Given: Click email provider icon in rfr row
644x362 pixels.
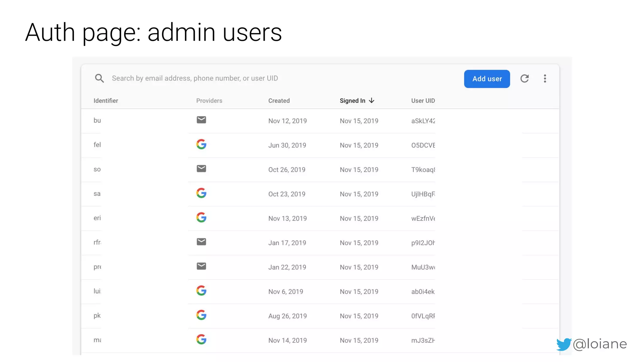Looking at the screenshot, I should (x=201, y=242).
